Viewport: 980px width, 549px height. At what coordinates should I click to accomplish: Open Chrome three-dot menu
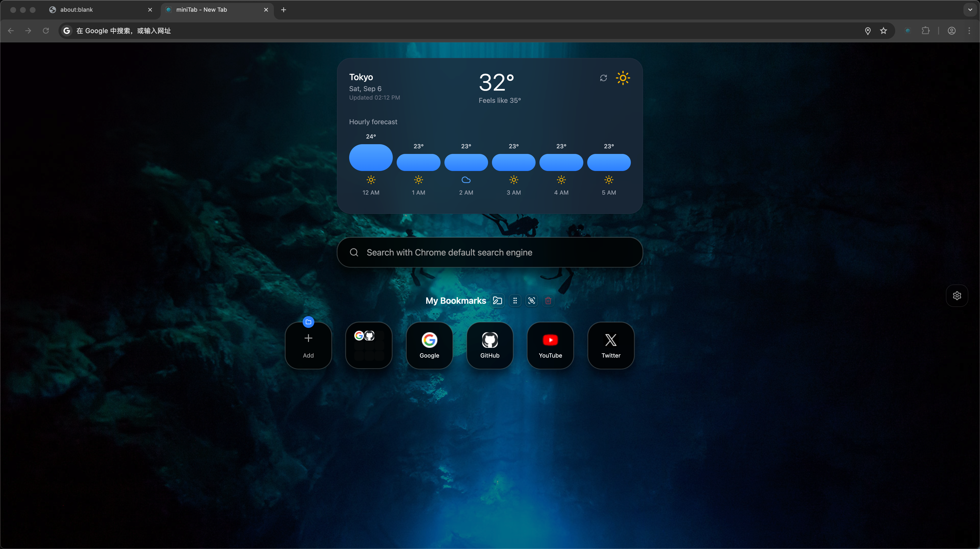coord(969,31)
